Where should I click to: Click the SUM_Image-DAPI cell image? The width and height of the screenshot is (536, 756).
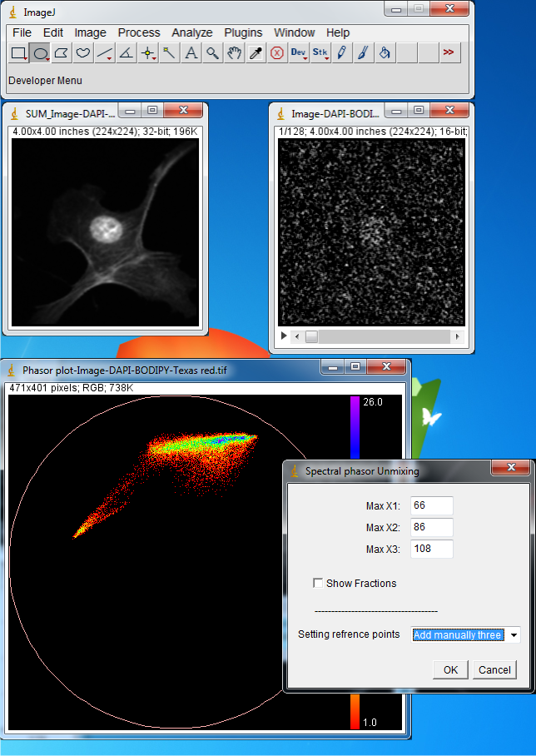tap(105, 232)
